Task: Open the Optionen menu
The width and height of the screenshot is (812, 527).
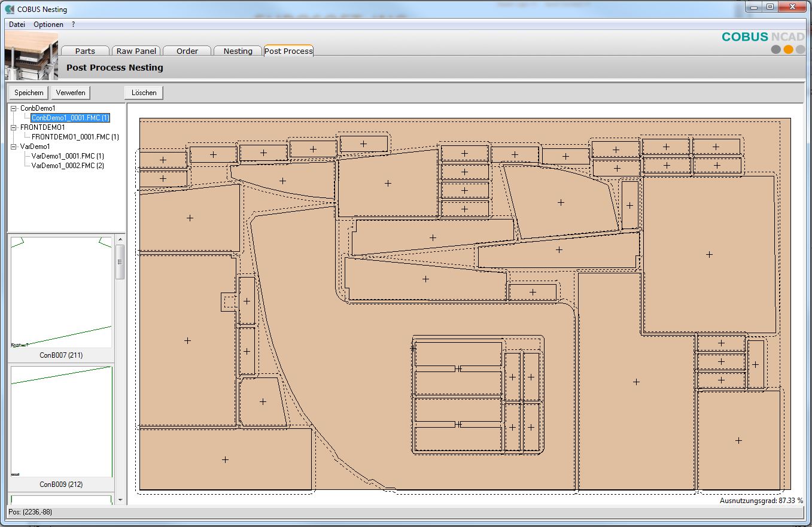Action: click(48, 25)
